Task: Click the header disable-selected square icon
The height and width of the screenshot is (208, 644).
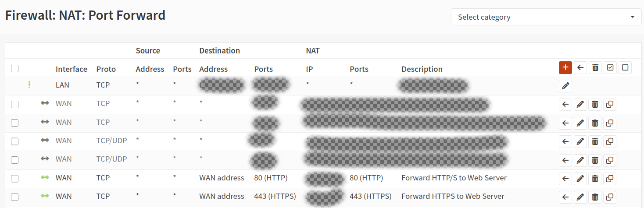Action: click(x=625, y=67)
